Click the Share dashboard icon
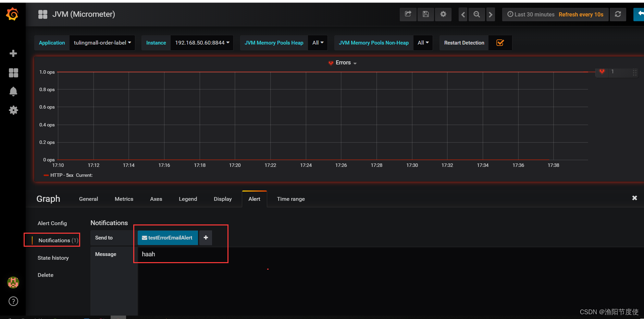The width and height of the screenshot is (644, 319). click(x=408, y=14)
